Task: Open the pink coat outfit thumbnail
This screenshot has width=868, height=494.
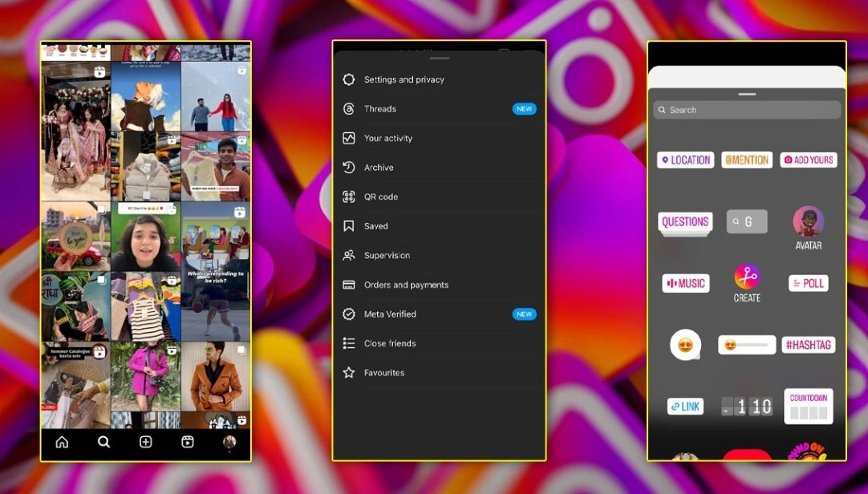Action: pyautogui.click(x=145, y=376)
